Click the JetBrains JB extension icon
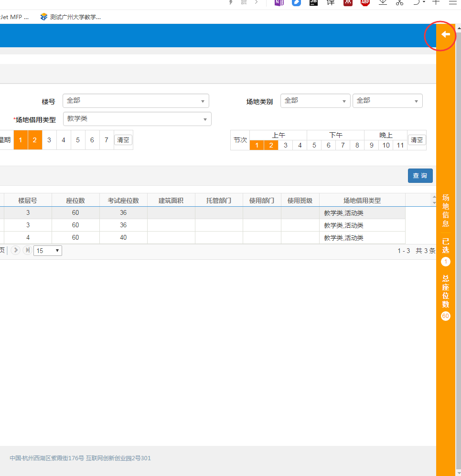The height and width of the screenshot is (476, 461). click(313, 2)
